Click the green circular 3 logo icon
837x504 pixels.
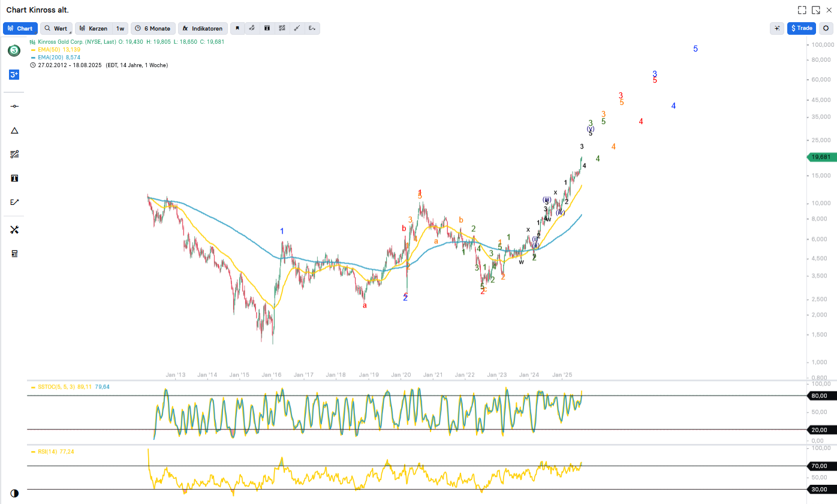pyautogui.click(x=14, y=50)
